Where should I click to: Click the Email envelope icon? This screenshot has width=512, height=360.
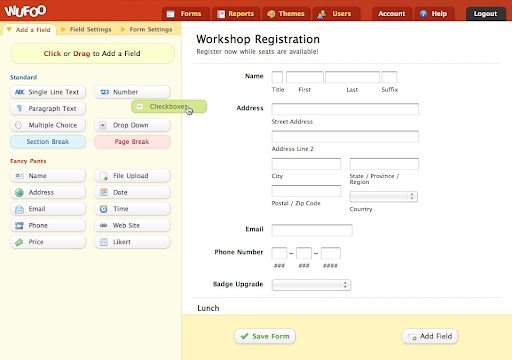(x=19, y=209)
